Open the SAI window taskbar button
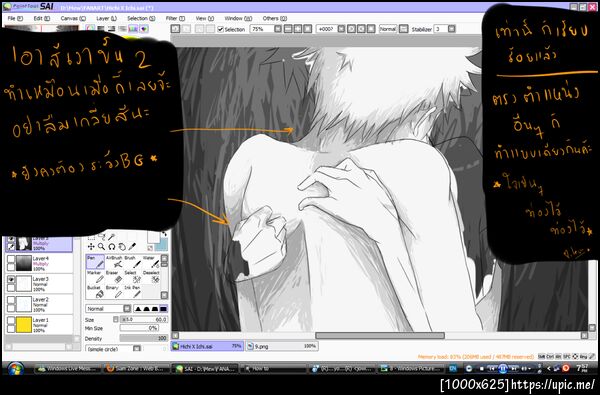The height and width of the screenshot is (395, 600). (206, 369)
